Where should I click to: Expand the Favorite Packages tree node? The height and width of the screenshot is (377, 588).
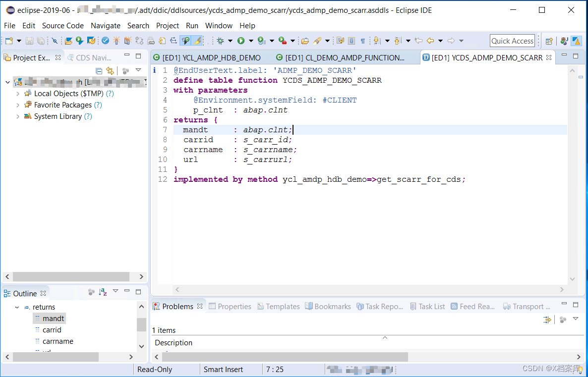[x=18, y=105]
